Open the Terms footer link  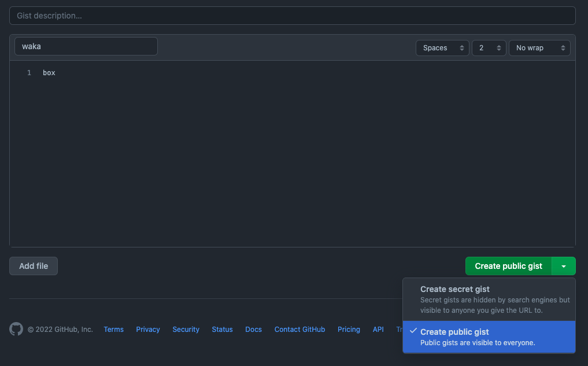[x=114, y=329]
